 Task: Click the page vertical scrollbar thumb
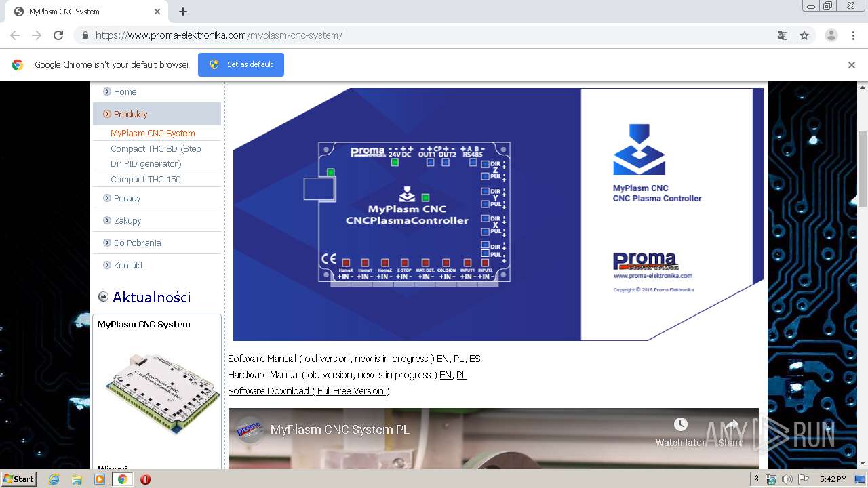pos(863,169)
